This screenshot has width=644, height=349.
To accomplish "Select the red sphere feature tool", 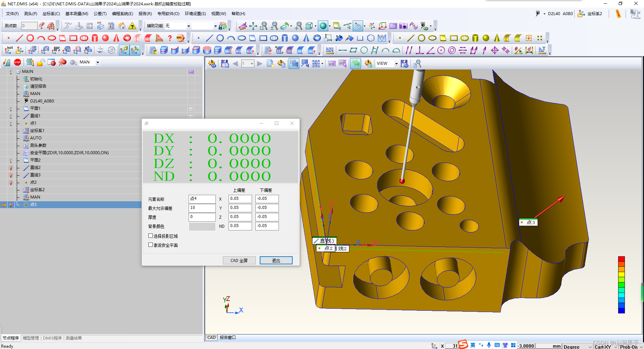I will [105, 38].
